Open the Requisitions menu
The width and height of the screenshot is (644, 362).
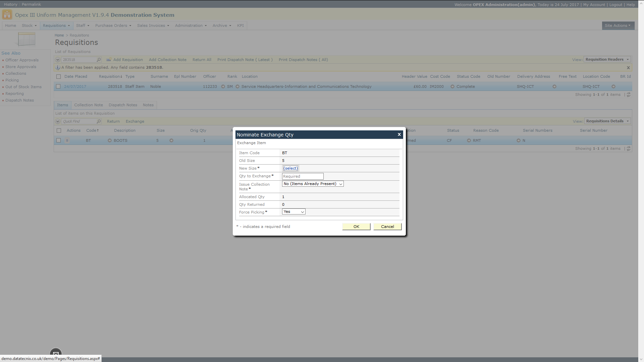click(x=56, y=25)
